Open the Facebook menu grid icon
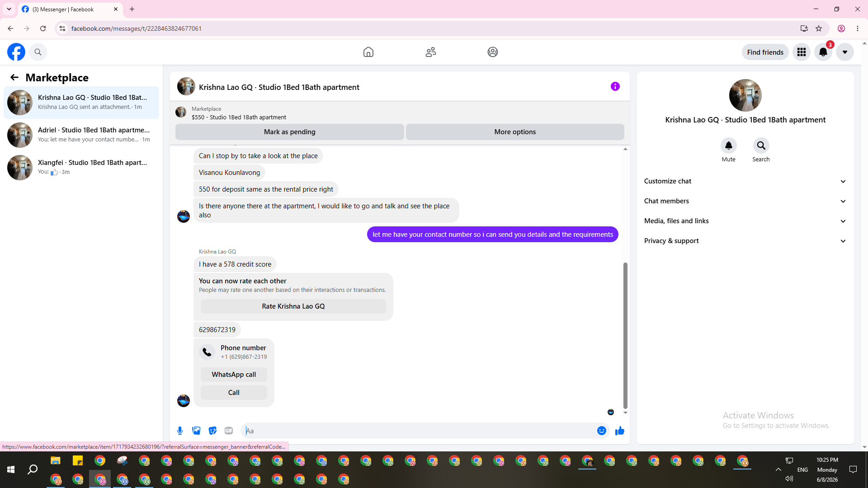 (802, 52)
